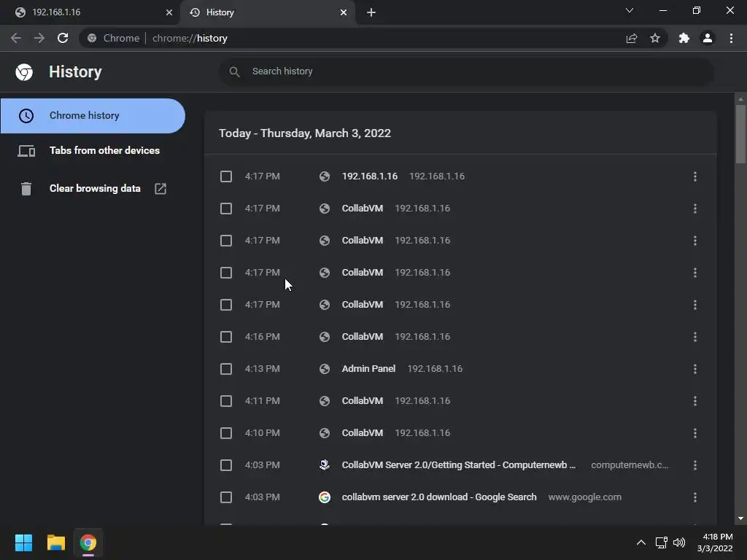Check the first 4:17 PM CollabVM entry
The width and height of the screenshot is (747, 560).
[226, 209]
